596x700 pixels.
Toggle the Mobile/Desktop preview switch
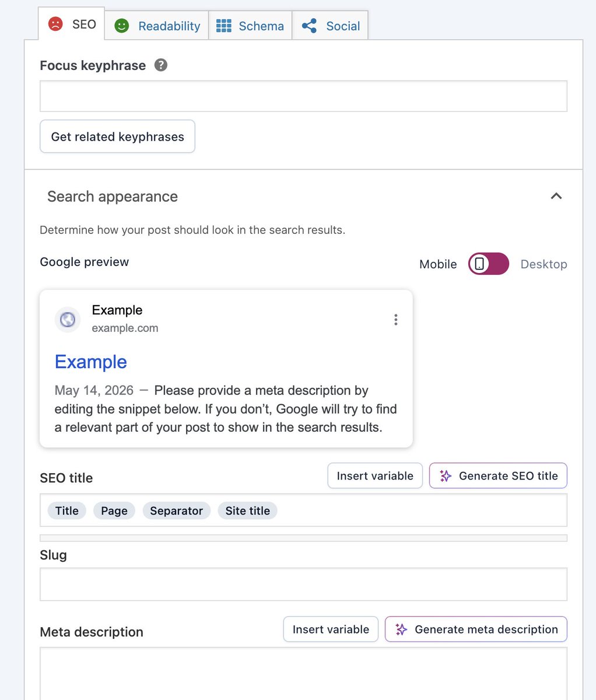(x=489, y=264)
